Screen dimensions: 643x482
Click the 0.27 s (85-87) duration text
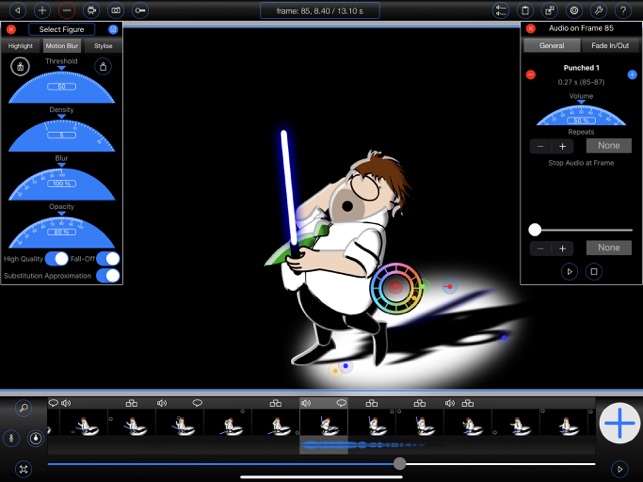point(581,82)
